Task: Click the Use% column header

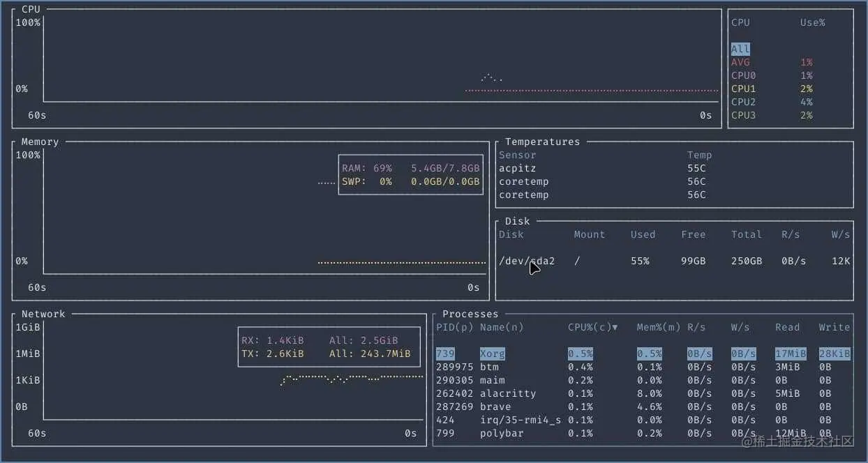Action: pos(813,22)
